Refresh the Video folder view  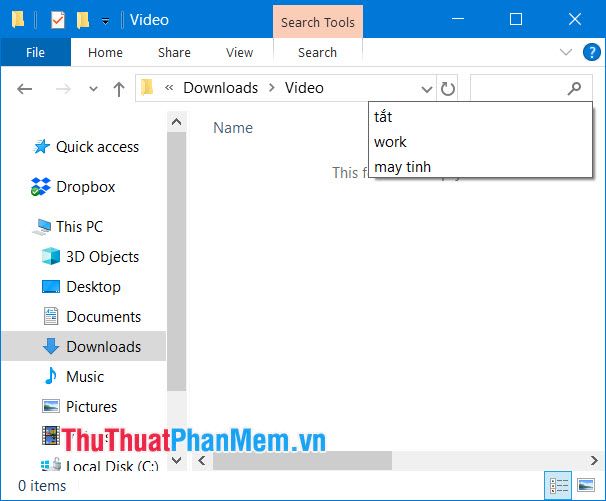[448, 88]
